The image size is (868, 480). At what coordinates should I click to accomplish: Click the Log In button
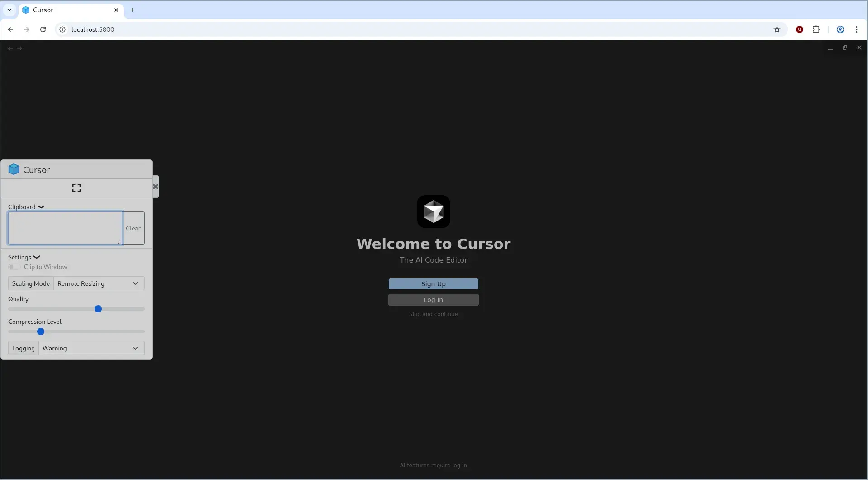tap(434, 300)
